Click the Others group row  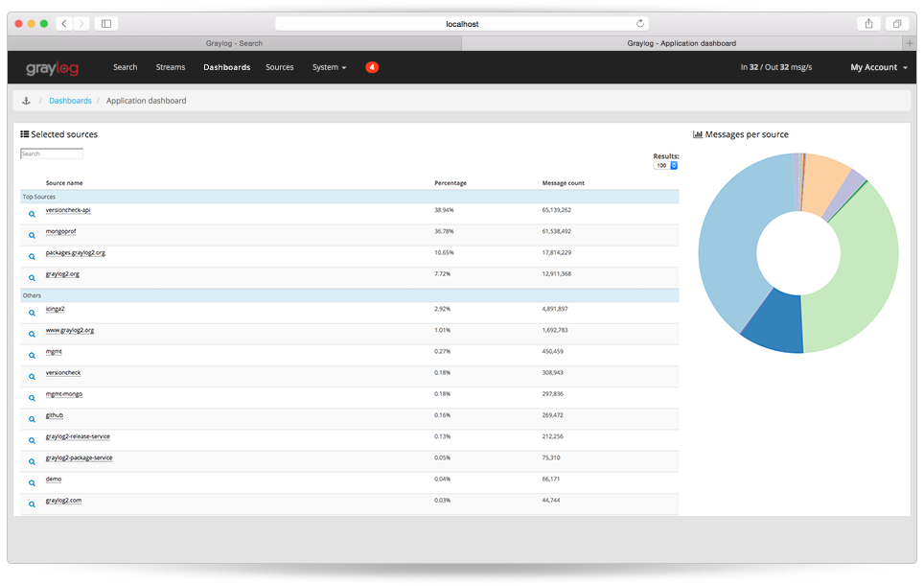350,295
